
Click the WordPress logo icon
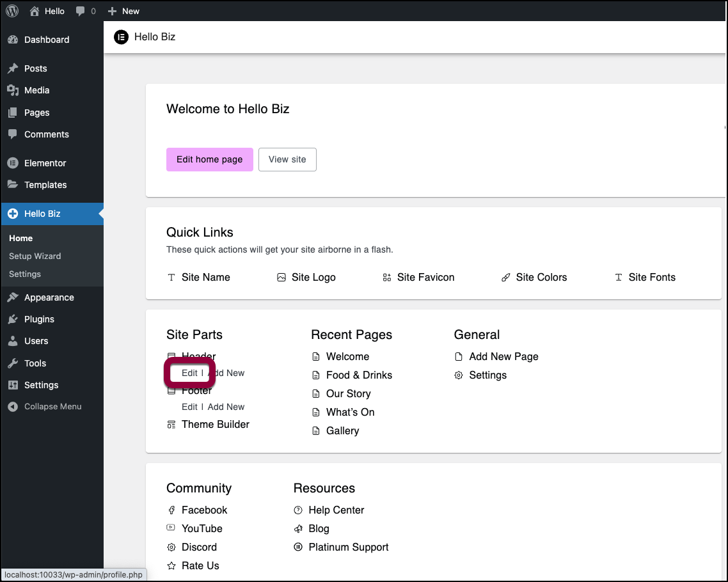coord(12,11)
